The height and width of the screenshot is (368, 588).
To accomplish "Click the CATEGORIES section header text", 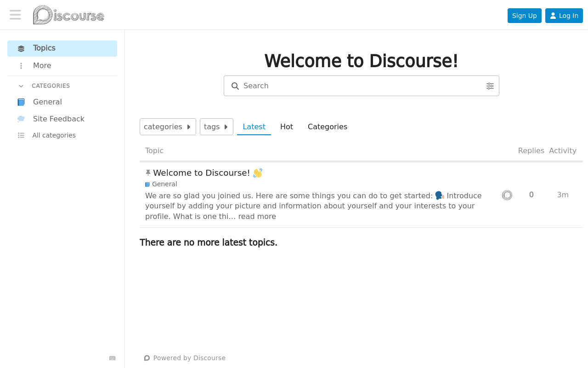I will (51, 86).
